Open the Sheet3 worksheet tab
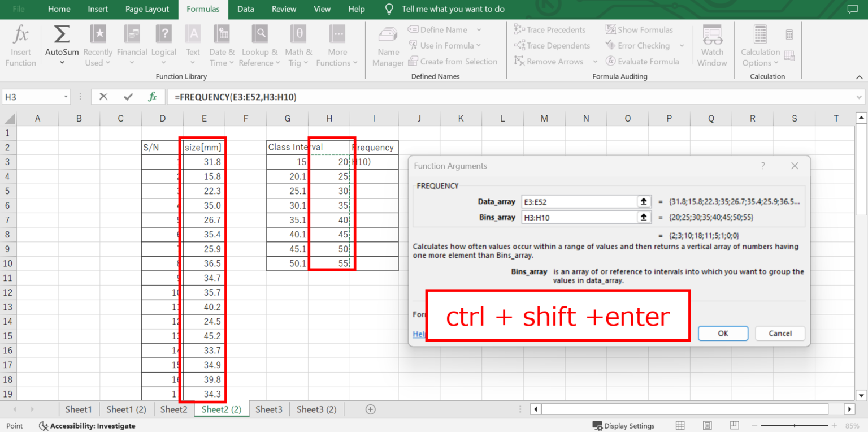Viewport: 868px width, 432px height. pyautogui.click(x=268, y=409)
